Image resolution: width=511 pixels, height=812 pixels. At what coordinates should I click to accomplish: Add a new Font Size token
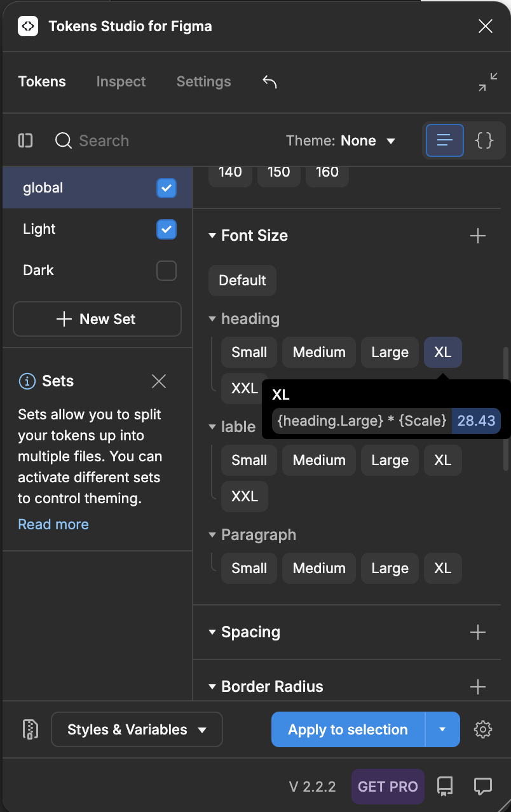(x=478, y=236)
